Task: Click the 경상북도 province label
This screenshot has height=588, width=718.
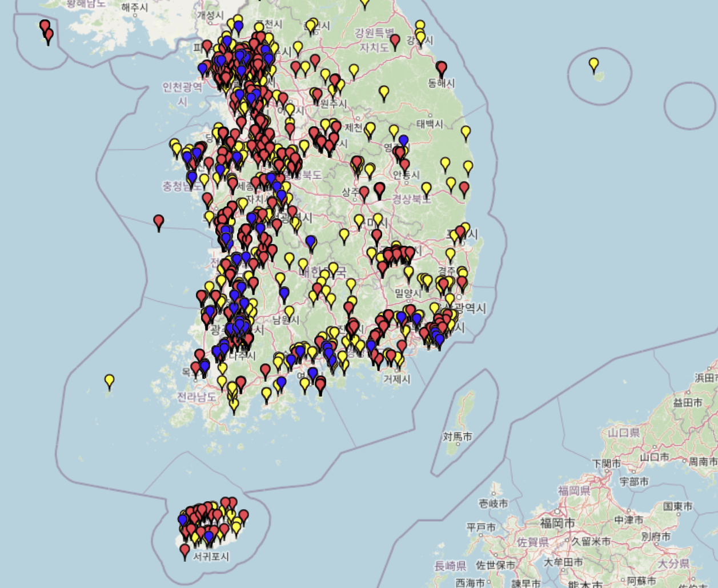Action: pyautogui.click(x=411, y=199)
